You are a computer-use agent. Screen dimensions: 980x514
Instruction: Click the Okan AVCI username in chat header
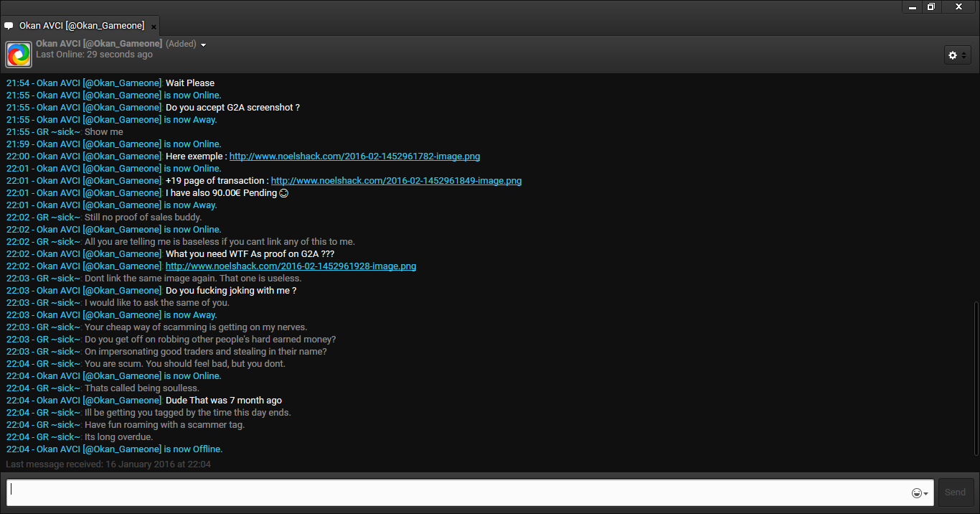click(x=99, y=44)
